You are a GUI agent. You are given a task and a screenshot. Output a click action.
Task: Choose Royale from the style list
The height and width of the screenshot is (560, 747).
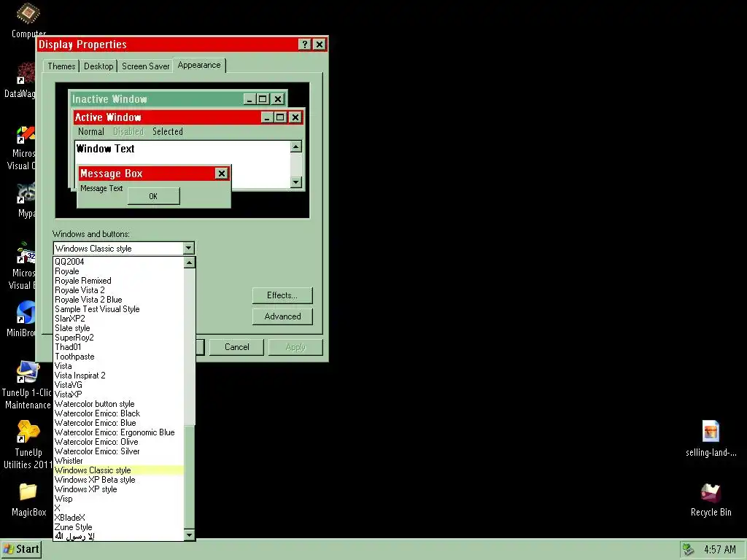pos(119,271)
